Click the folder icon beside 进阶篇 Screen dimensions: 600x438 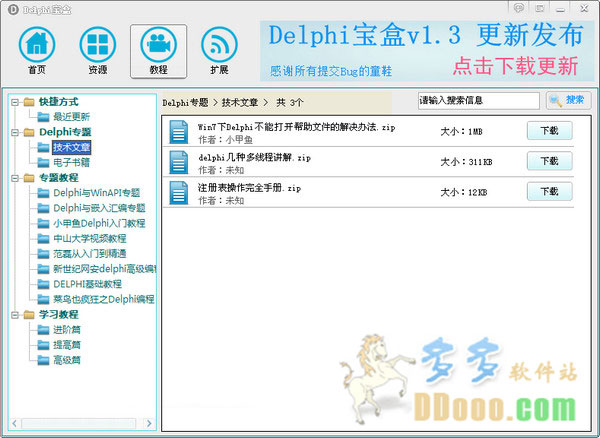click(43, 330)
